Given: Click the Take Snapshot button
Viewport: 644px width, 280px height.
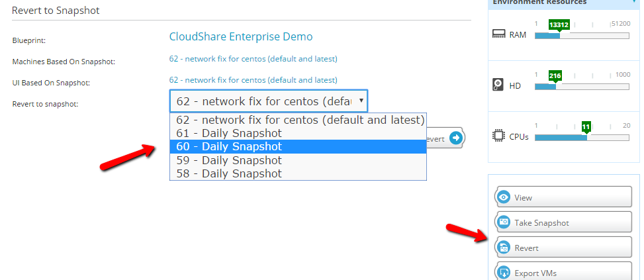Looking at the screenshot, I should point(563,222).
